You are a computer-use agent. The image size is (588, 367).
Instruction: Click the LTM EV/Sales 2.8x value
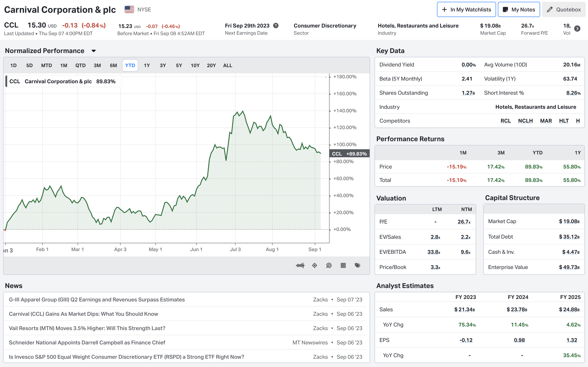tap(435, 237)
